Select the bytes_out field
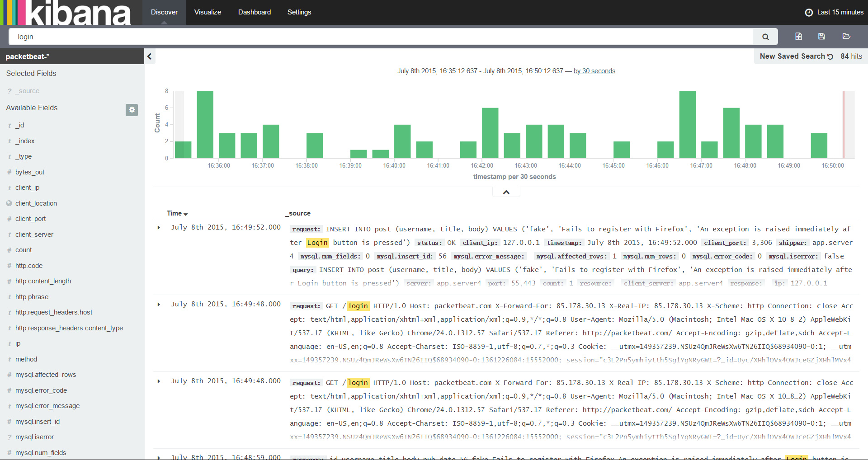868x460 pixels. pyautogui.click(x=30, y=172)
